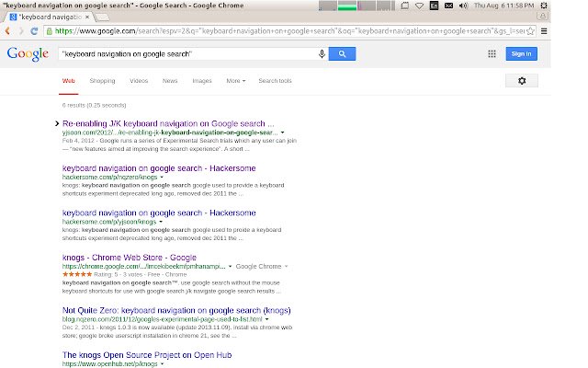The width and height of the screenshot is (588, 368).
Task: Click the "6 results (0.25 seconds)" text
Action: [x=94, y=105]
